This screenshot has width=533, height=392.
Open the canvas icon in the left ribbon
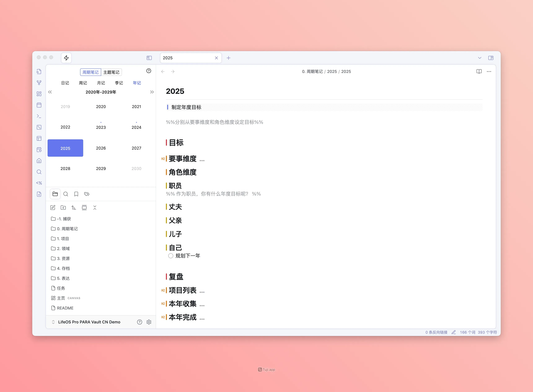tap(39, 94)
